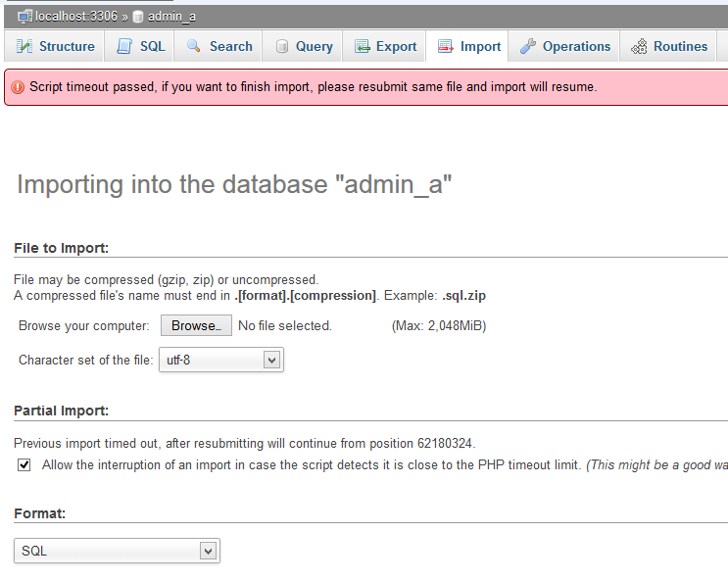The image size is (728, 581).
Task: Click the SQL tab document icon
Action: pos(124,46)
